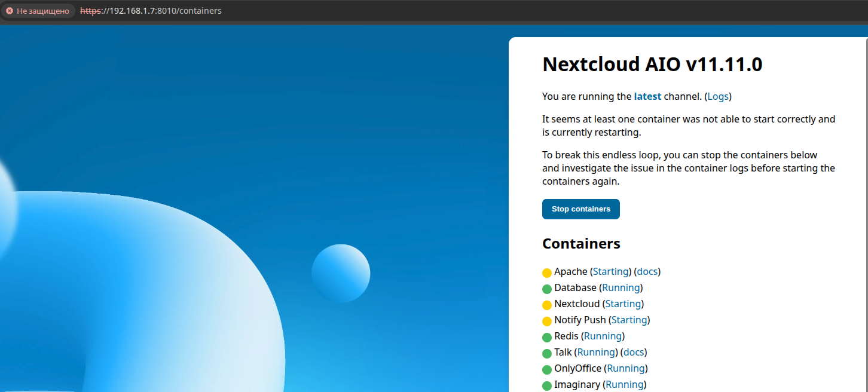The height and width of the screenshot is (392, 868).
Task: Click the yellow status dot beside Notify Push
Action: pos(547,321)
